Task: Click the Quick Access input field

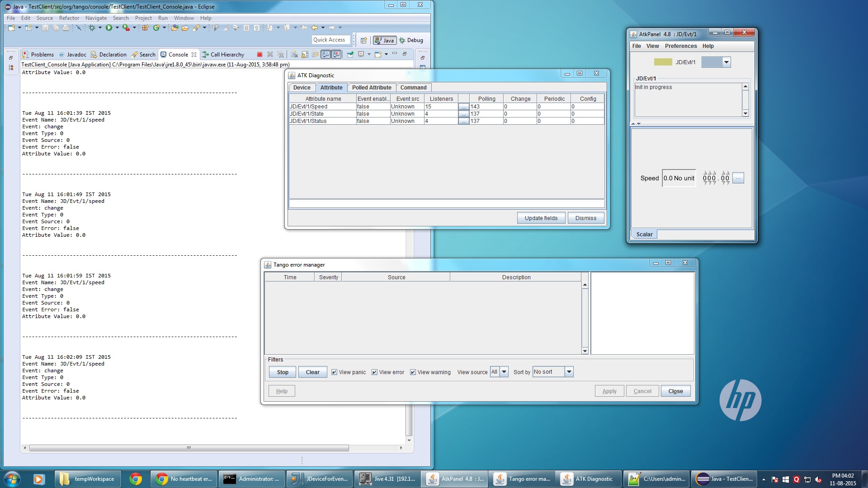Action: click(x=331, y=40)
